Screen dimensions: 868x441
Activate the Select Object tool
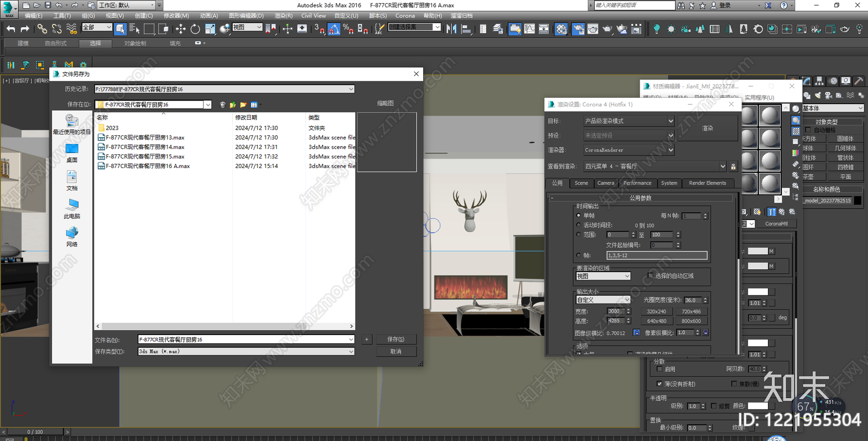(120, 28)
